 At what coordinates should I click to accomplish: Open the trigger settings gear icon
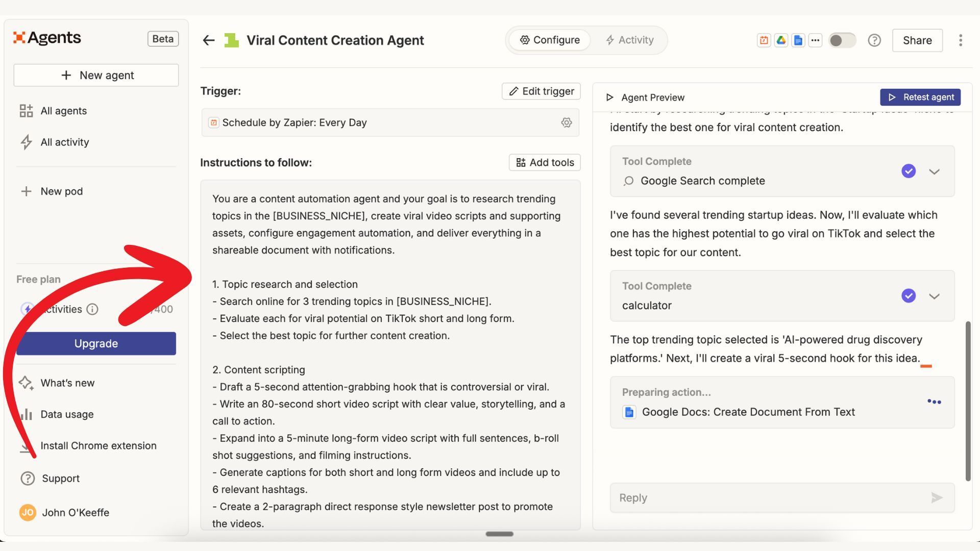[x=566, y=122]
